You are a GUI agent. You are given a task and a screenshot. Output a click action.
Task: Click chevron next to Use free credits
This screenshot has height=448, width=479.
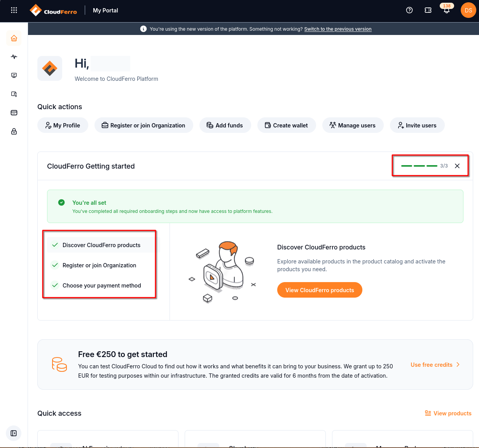pyautogui.click(x=458, y=364)
